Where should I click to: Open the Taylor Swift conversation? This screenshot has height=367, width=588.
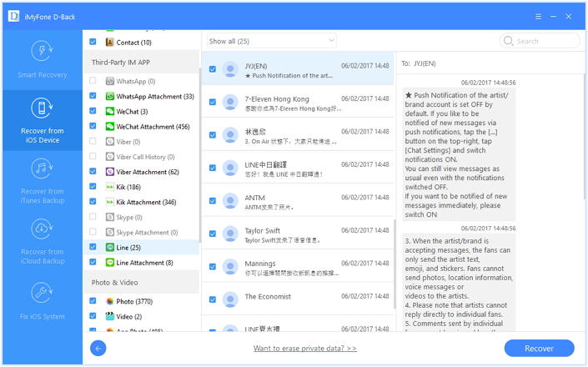click(x=298, y=234)
